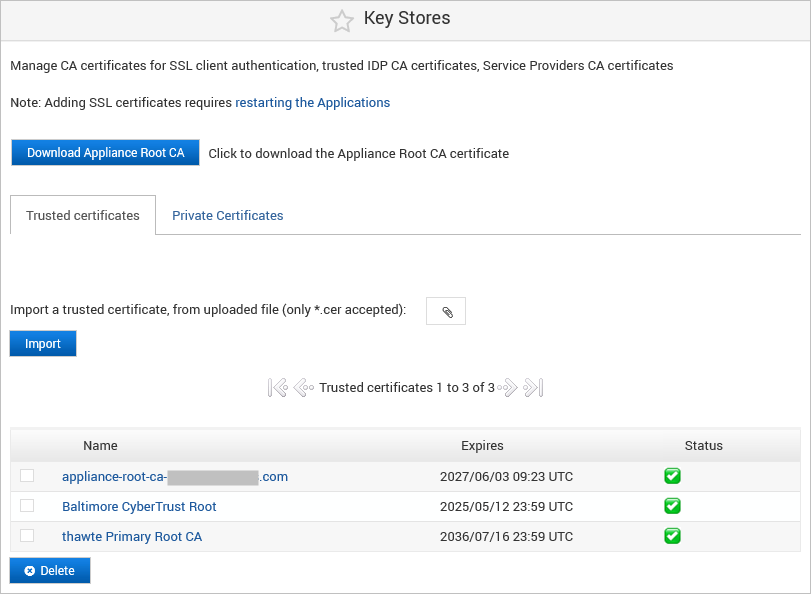
Task: Click the status icon for thawte Primary Root CA
Action: (671, 536)
